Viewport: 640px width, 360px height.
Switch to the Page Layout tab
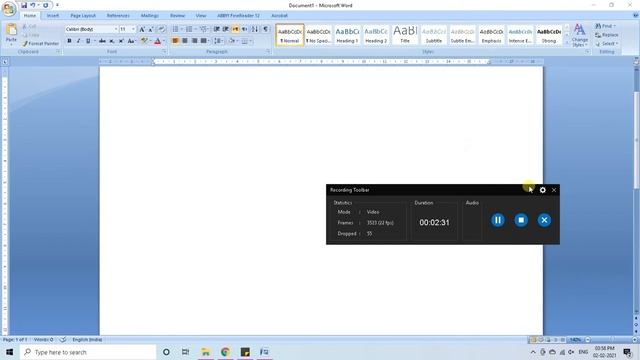(x=83, y=16)
